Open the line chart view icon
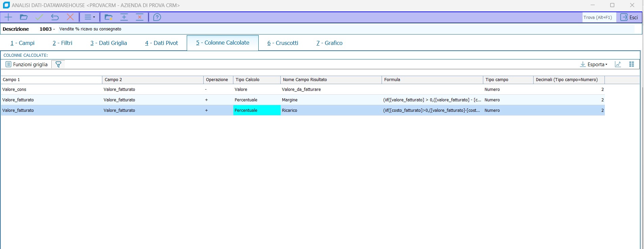Image resolution: width=644 pixels, height=249 pixels. coord(618,65)
